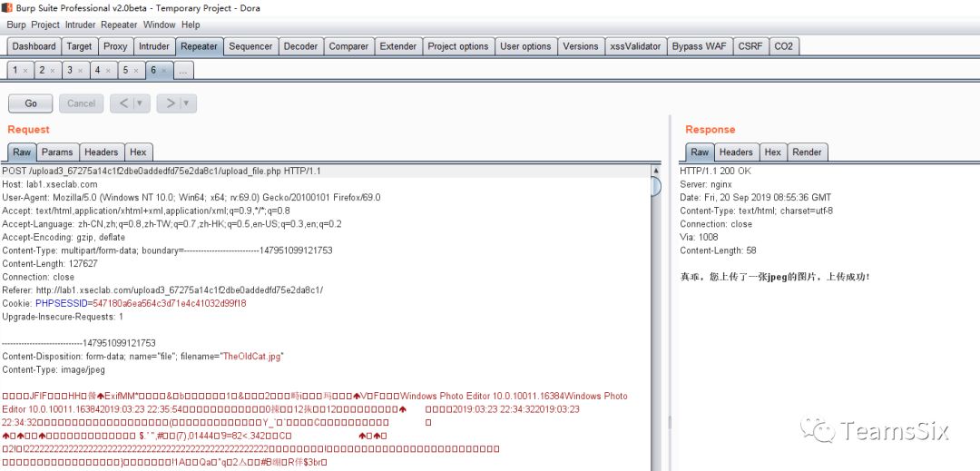Send the request with Go button
The height and width of the screenshot is (471, 980).
(x=31, y=103)
